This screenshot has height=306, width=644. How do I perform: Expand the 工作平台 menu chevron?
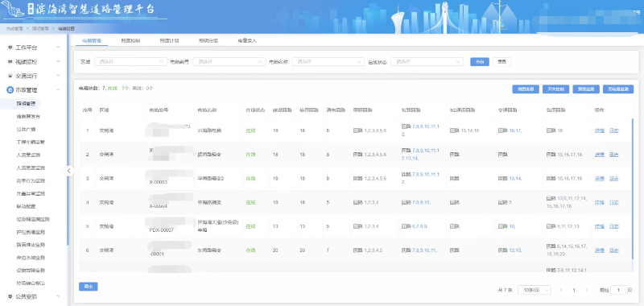point(58,48)
